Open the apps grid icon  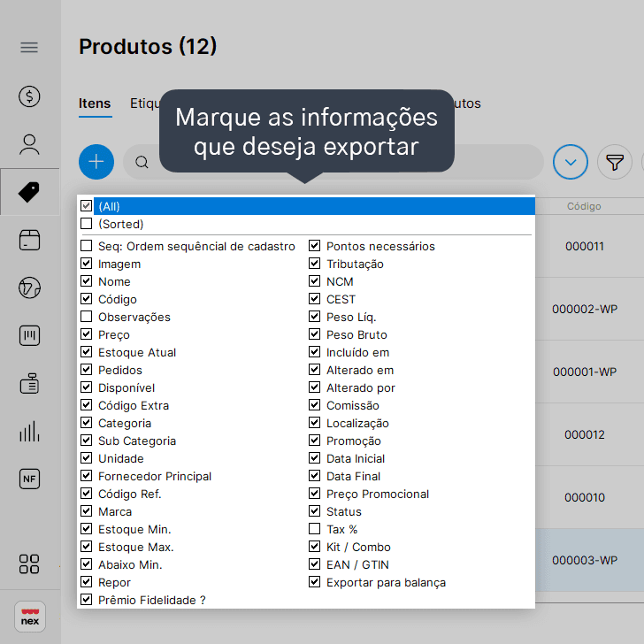29,563
